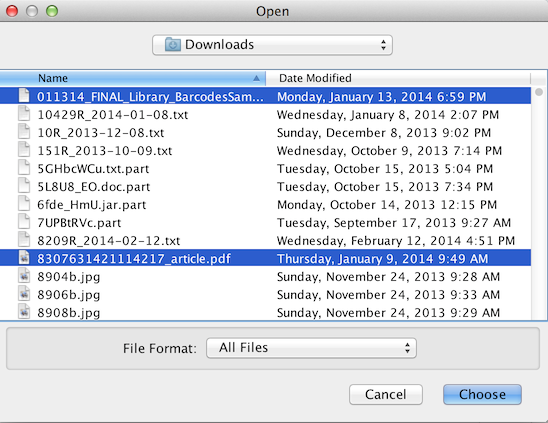Click the image icon beside 8906b.jpg

[24, 294]
